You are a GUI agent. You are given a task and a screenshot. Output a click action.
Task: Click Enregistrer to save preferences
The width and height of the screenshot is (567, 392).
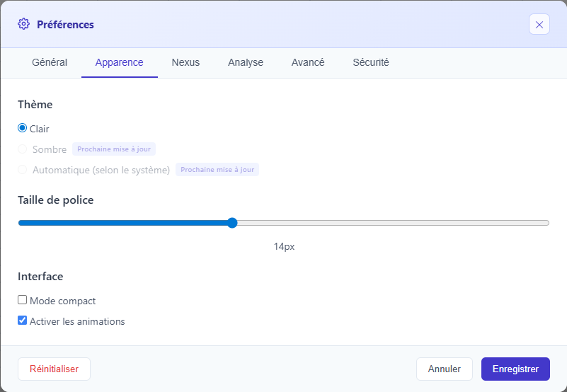tap(515, 369)
